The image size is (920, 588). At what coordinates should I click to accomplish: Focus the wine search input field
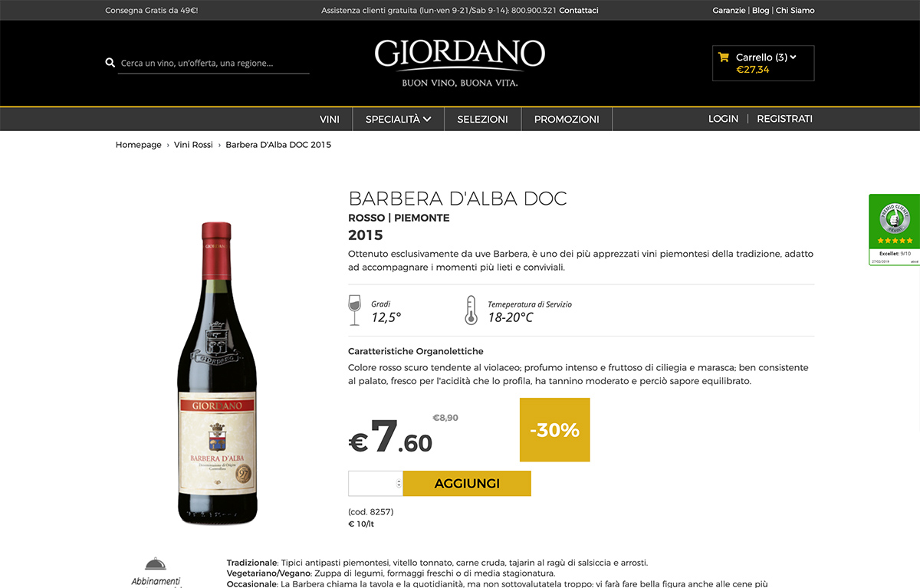coord(214,63)
